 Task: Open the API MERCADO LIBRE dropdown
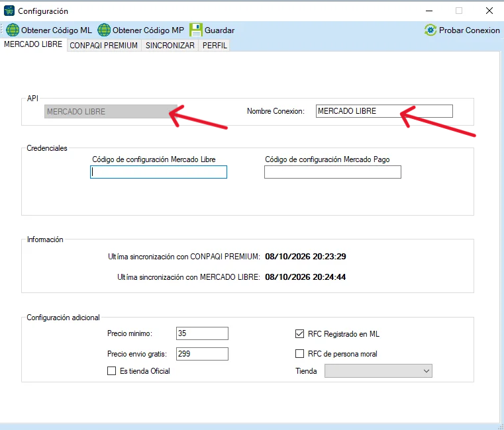click(x=111, y=111)
